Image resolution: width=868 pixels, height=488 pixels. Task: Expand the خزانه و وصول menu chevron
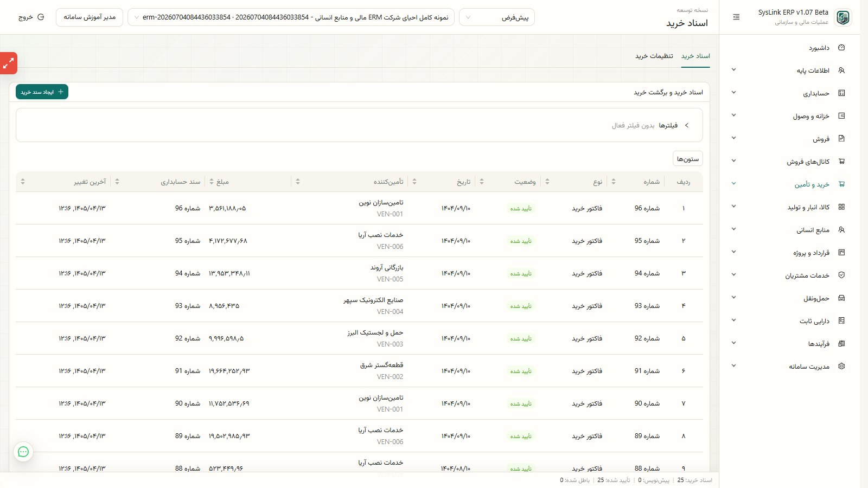(x=733, y=115)
